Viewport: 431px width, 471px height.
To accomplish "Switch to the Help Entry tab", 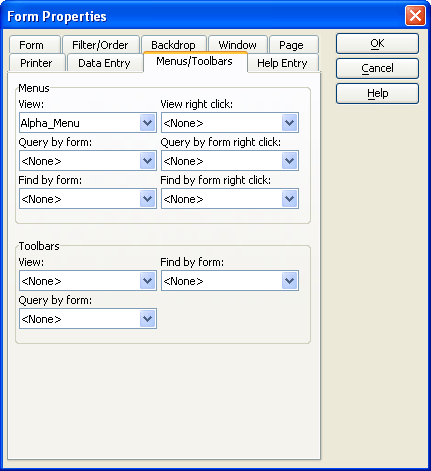I will 283,63.
